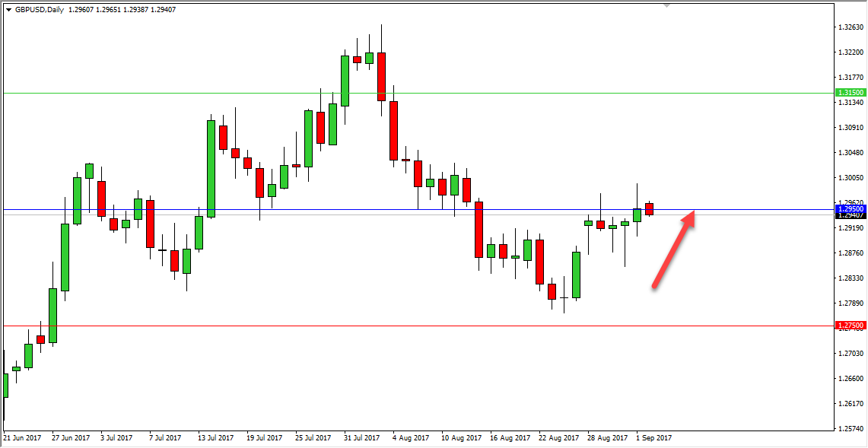Click the 3 Jul 2017 date label
Viewport: 868px width, 448px height.
(x=118, y=438)
